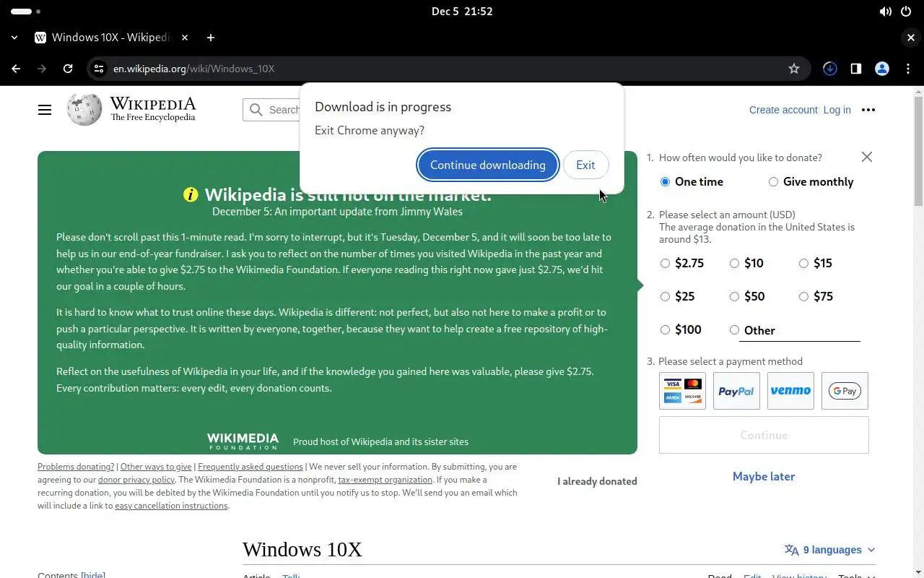Screen dimensions: 924x578
Task: Close the Windows 10X tab
Action: click(185, 38)
